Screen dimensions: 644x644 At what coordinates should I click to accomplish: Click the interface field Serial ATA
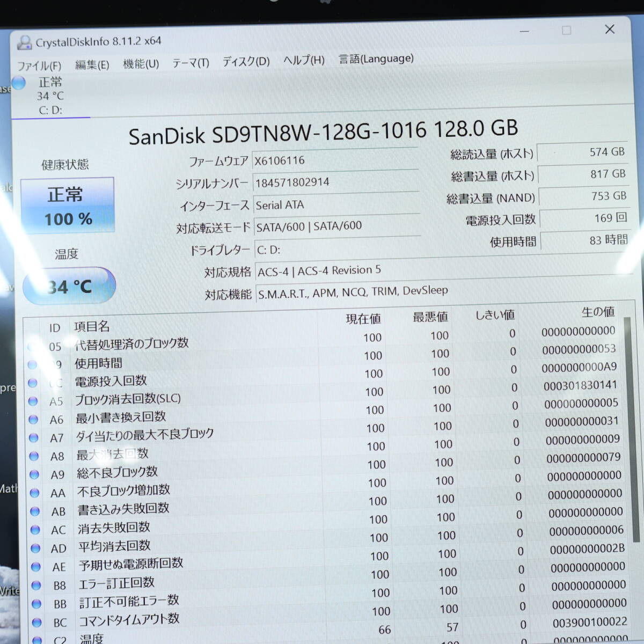tap(336, 204)
